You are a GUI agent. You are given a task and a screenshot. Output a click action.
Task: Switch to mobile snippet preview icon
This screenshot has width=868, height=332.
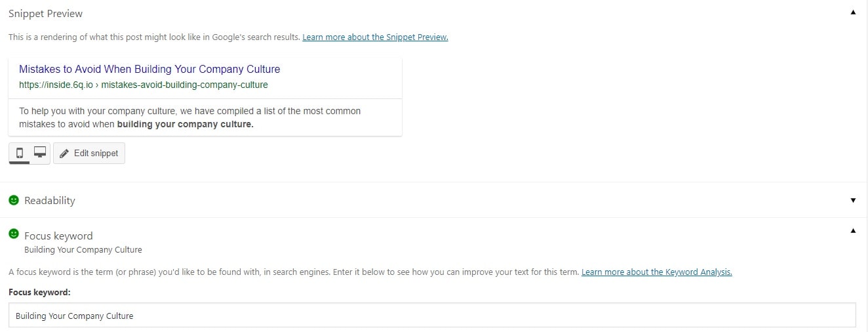[20, 153]
